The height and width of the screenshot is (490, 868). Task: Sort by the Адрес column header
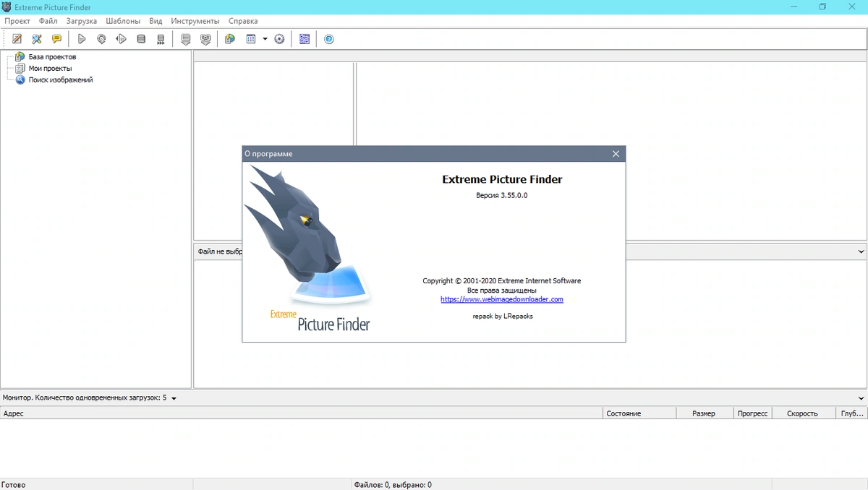tap(302, 413)
